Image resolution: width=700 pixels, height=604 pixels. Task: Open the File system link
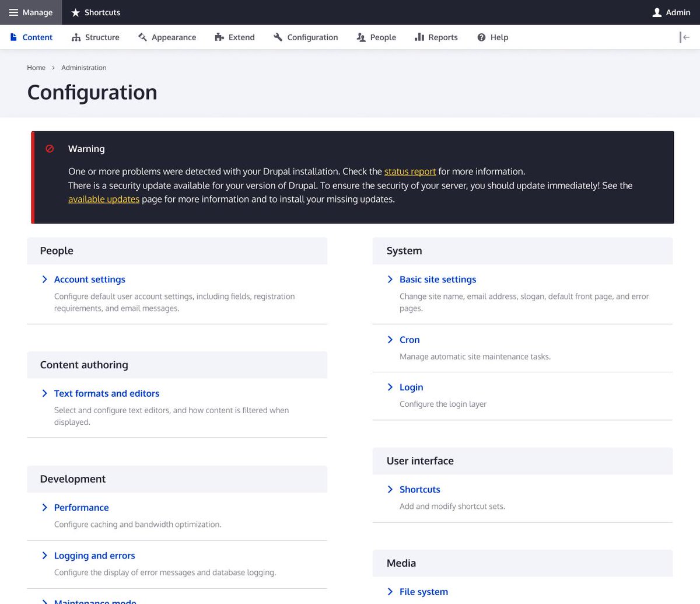pos(424,592)
